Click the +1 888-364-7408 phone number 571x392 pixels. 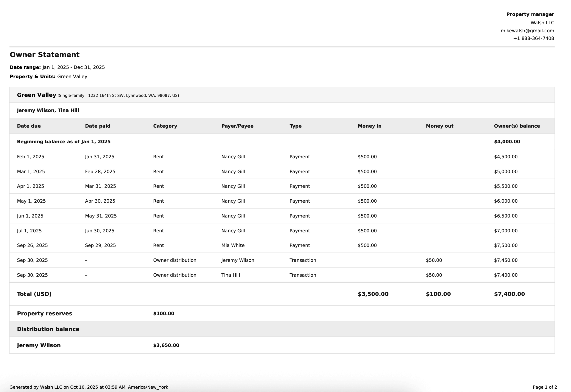(533, 38)
